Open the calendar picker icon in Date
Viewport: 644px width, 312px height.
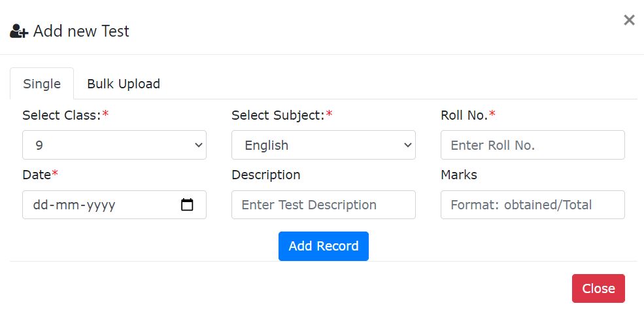point(187,205)
